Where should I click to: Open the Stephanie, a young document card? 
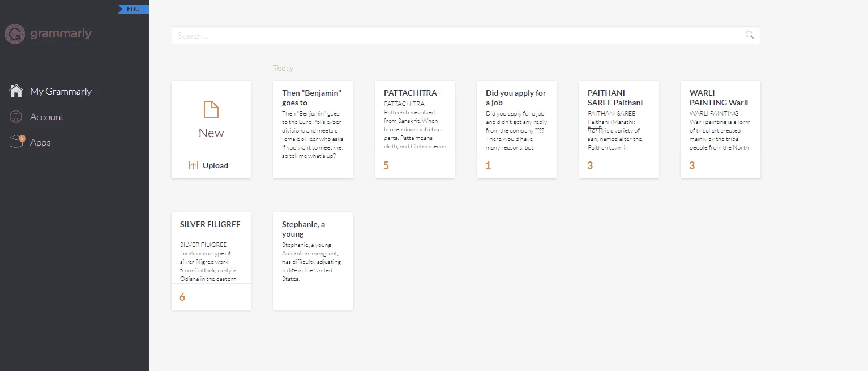pos(313,261)
